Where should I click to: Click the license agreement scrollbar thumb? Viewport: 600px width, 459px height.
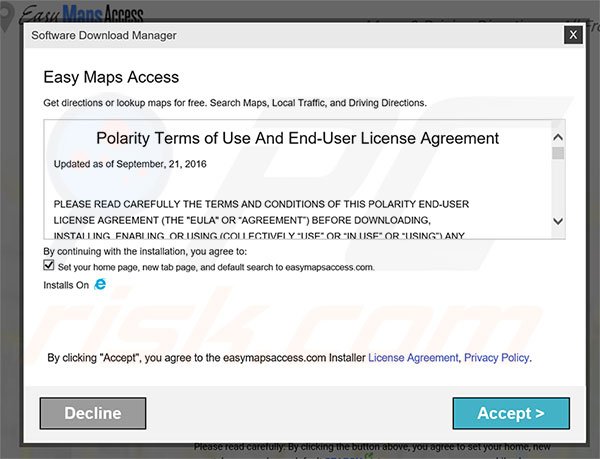point(558,153)
